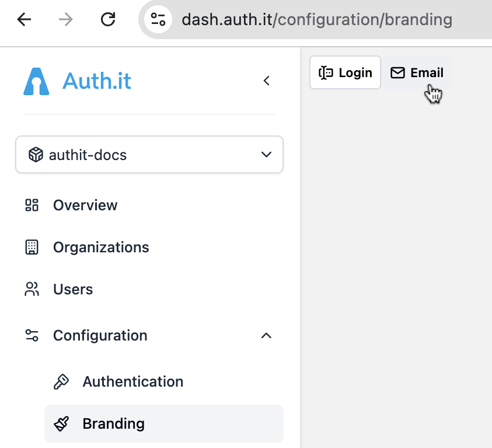
Task: Click the cube icon beside authit-docs
Action: [x=36, y=155]
